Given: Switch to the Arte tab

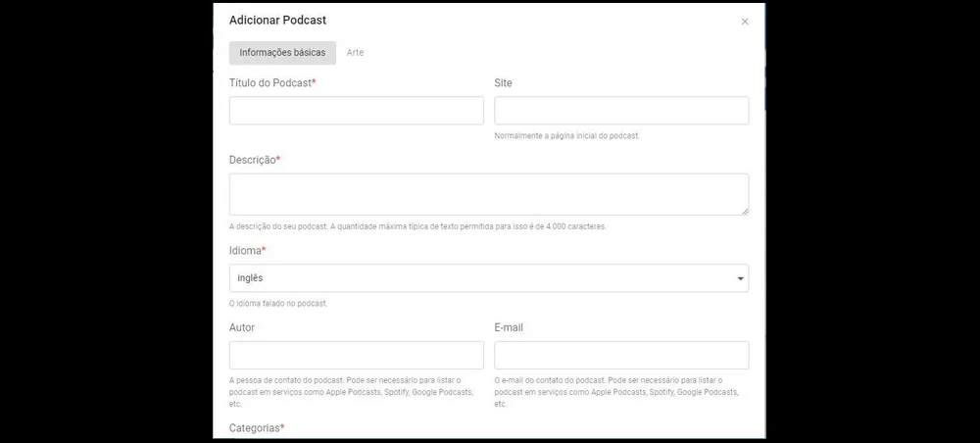Looking at the screenshot, I should 355,53.
